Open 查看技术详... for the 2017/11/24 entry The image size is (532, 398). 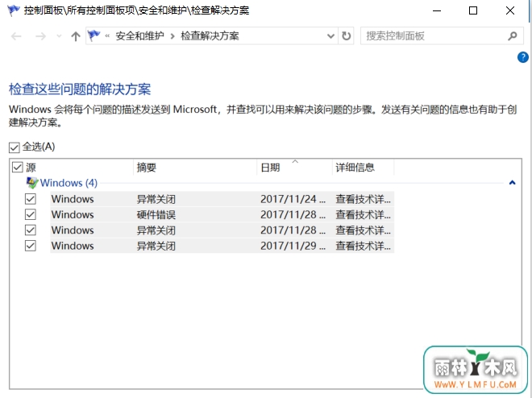(x=363, y=199)
